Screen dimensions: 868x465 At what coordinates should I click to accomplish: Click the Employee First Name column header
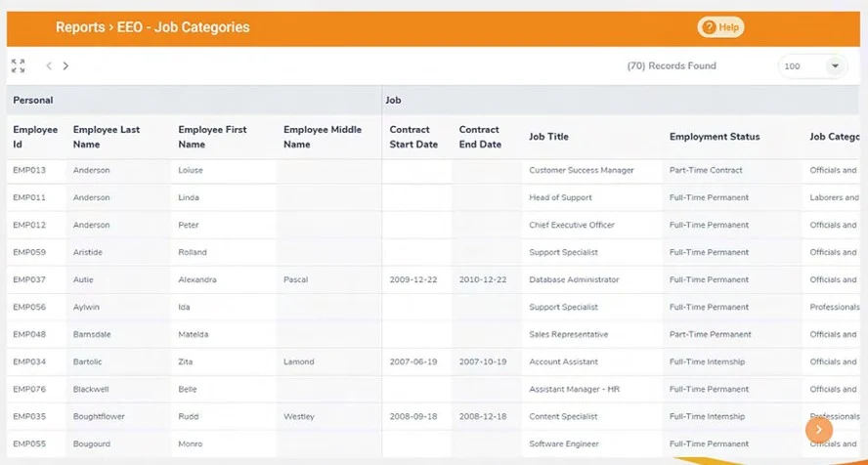(212, 137)
